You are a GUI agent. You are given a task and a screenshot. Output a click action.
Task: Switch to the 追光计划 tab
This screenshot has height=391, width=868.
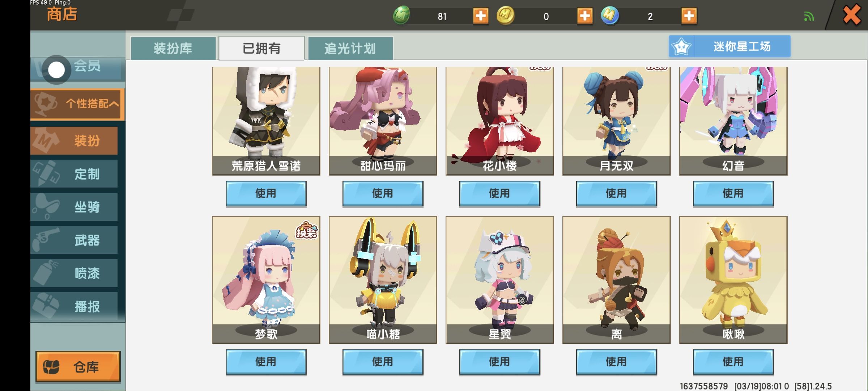[x=350, y=48]
